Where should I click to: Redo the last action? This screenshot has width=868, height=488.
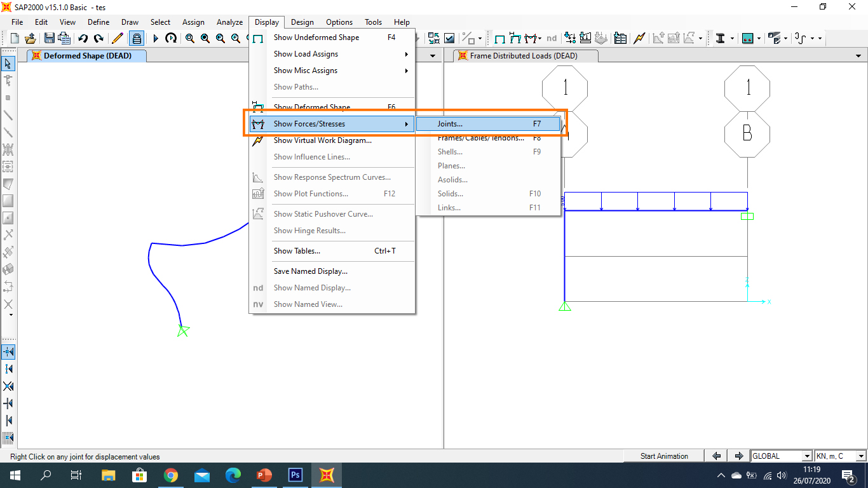pyautogui.click(x=98, y=38)
